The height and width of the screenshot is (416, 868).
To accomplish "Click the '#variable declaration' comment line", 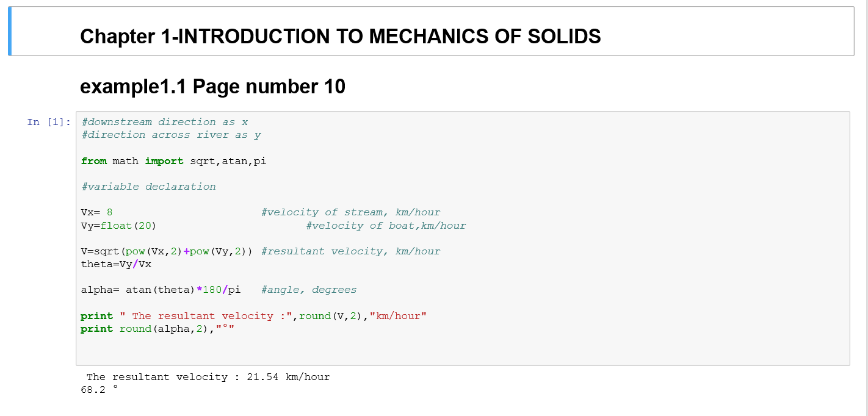I will 148,187.
